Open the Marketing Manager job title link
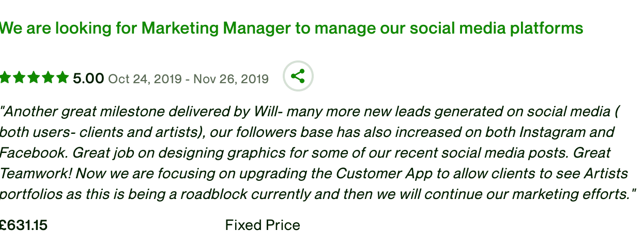Image resolution: width=644 pixels, height=246 pixels. tap(292, 28)
